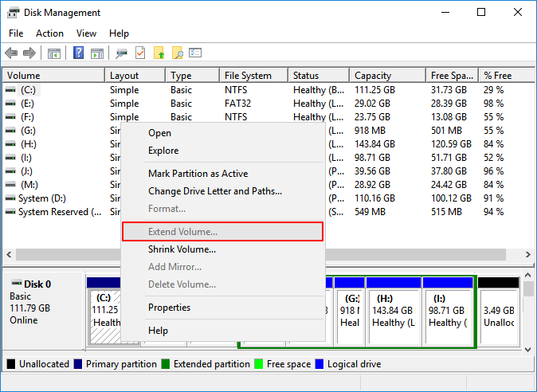Click the Show/Hide Console Tree icon

point(54,53)
